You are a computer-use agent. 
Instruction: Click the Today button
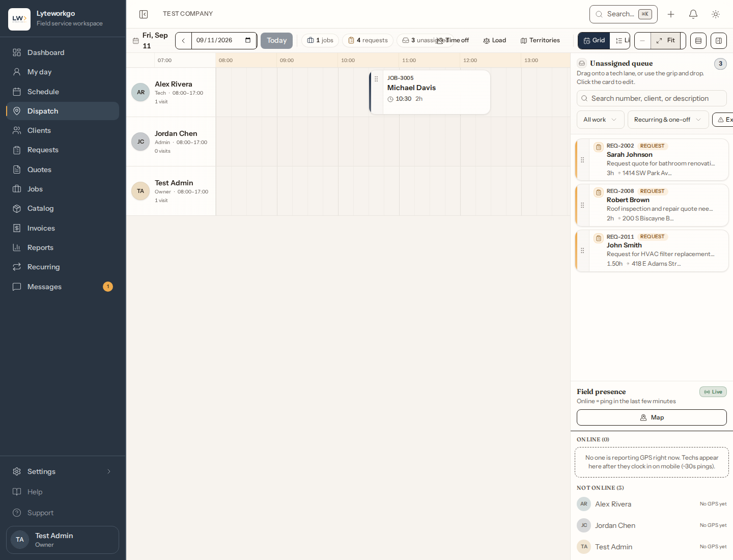276,41
